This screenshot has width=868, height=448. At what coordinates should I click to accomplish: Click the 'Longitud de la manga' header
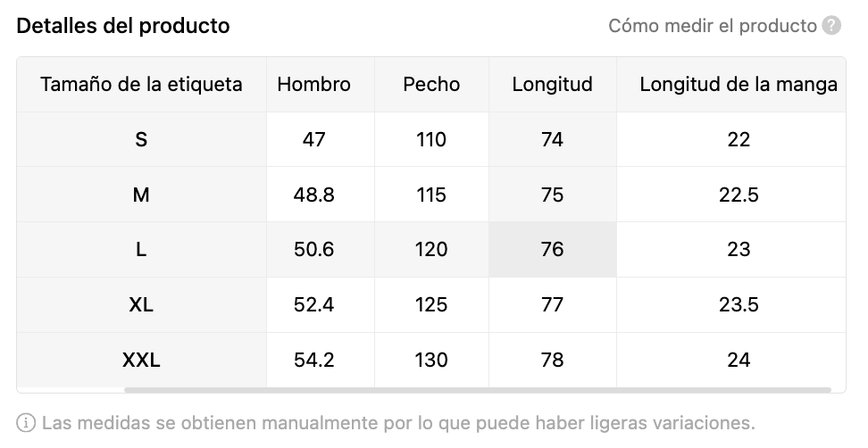click(x=738, y=85)
